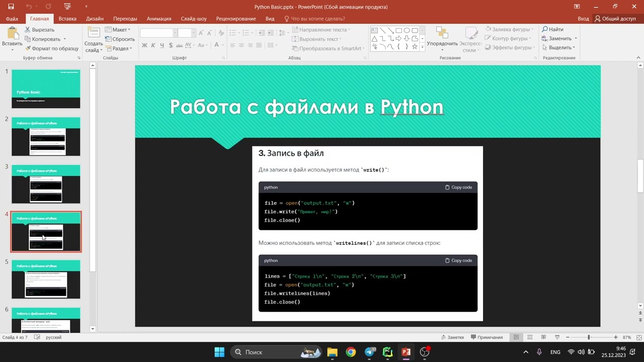Open Макет layout dropdown
Screen dimensions: 644x362
pos(119,30)
